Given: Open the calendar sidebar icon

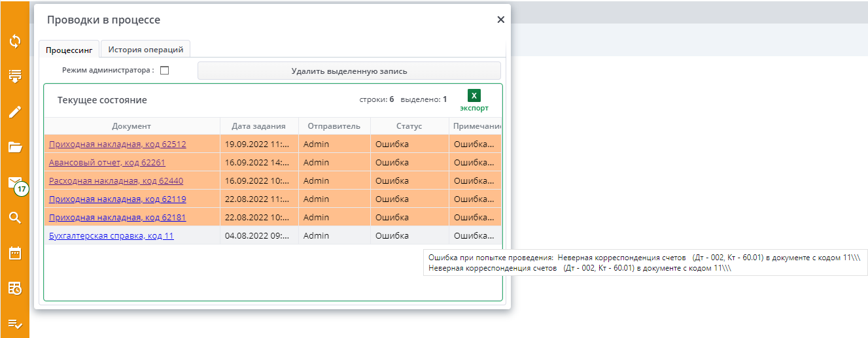Looking at the screenshot, I should click(15, 253).
